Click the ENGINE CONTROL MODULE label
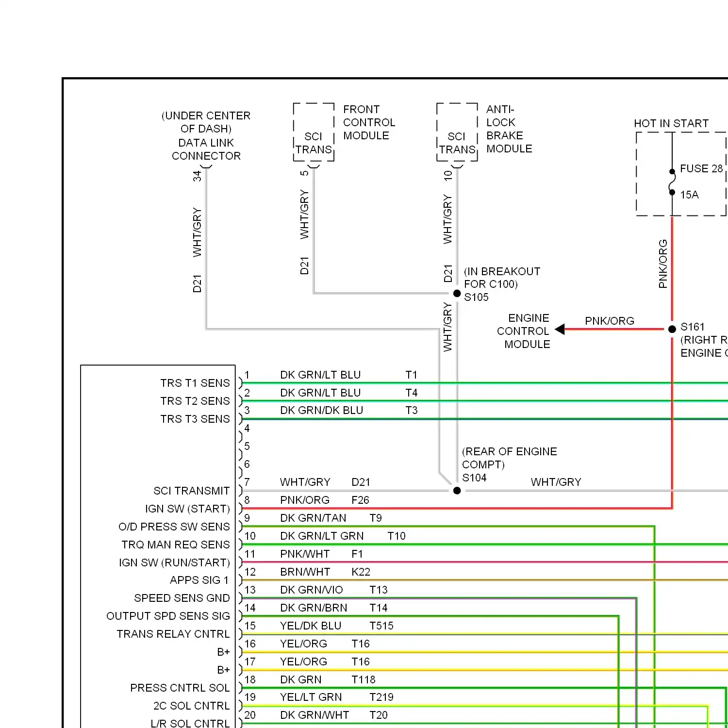The image size is (728, 728). (x=524, y=331)
